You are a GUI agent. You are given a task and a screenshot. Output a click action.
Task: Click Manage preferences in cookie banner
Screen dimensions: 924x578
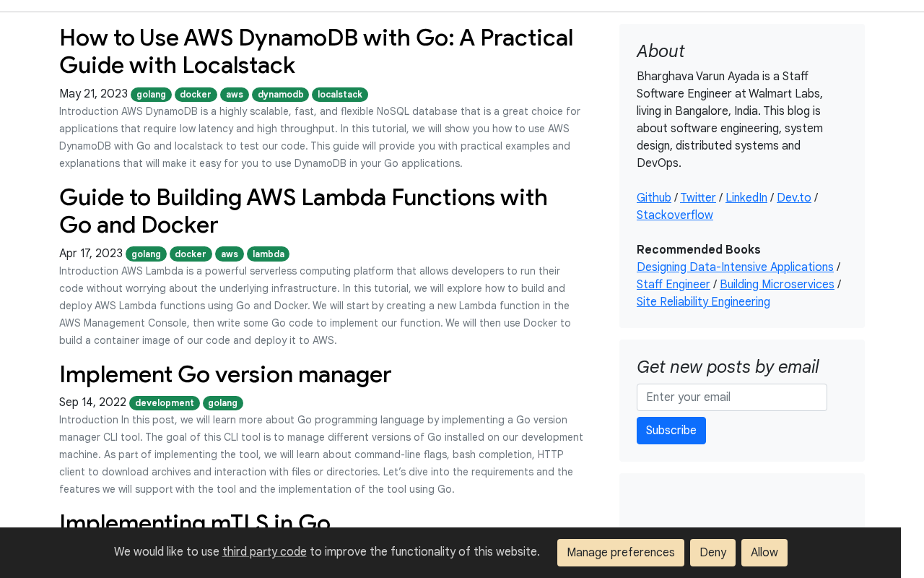pyautogui.click(x=621, y=553)
